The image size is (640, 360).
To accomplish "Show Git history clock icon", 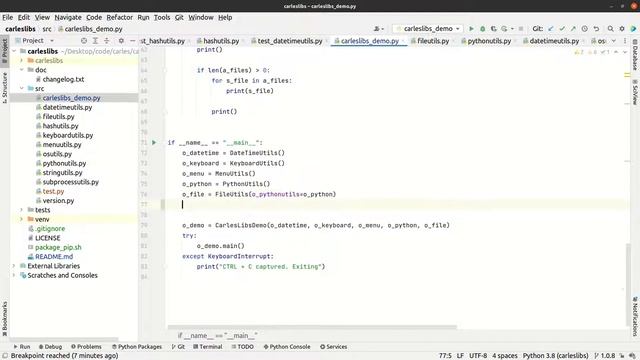I will [x=584, y=29].
